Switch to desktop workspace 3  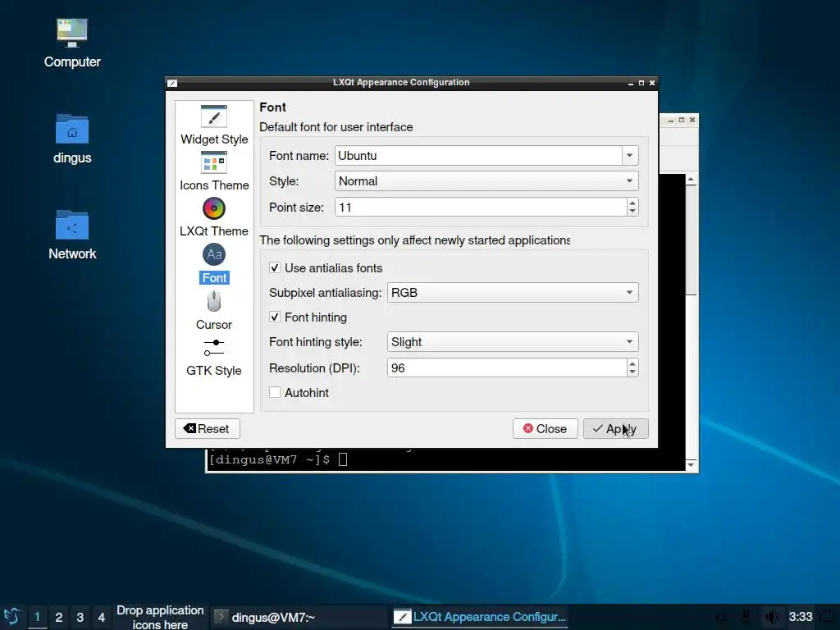point(80,617)
